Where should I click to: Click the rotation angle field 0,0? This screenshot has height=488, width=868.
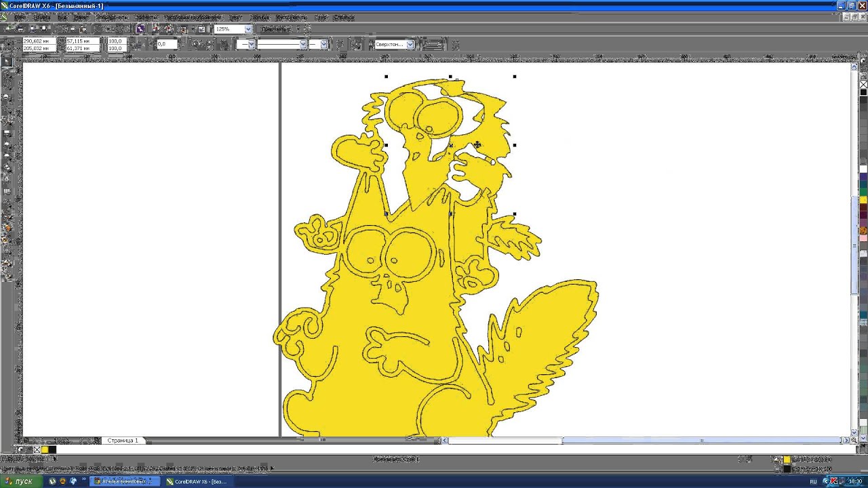pyautogui.click(x=166, y=44)
